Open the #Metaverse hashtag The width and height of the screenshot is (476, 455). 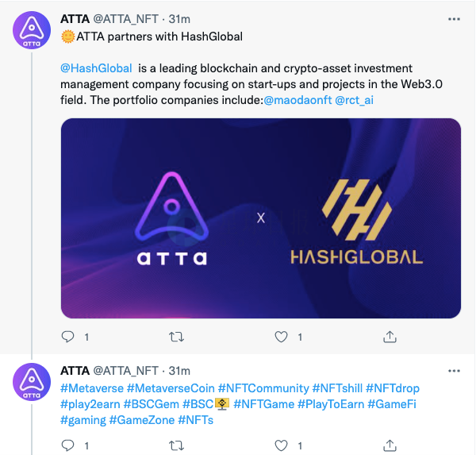92,388
